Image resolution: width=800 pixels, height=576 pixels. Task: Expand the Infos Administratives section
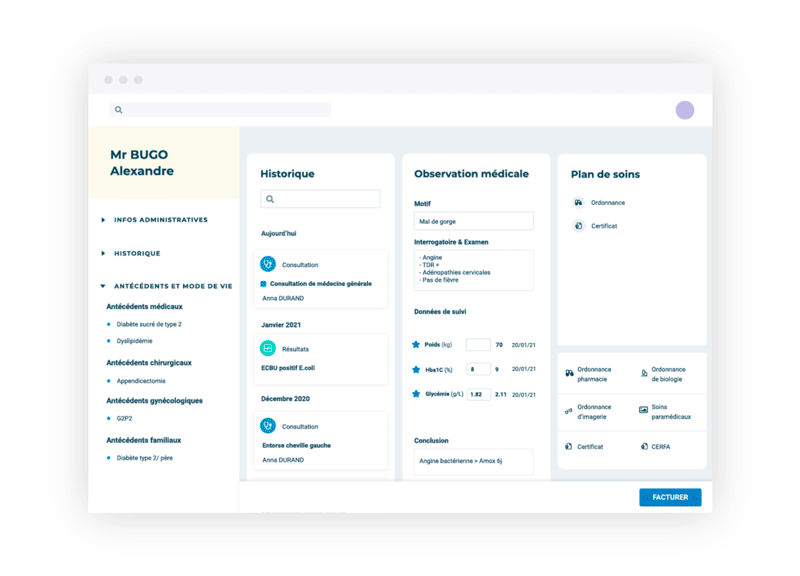103,220
